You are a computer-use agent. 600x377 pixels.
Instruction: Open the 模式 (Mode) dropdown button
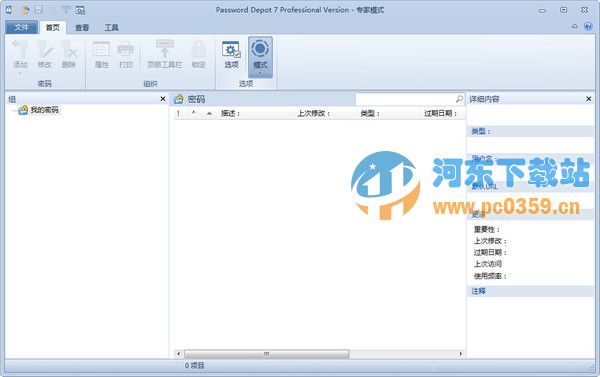pos(260,57)
